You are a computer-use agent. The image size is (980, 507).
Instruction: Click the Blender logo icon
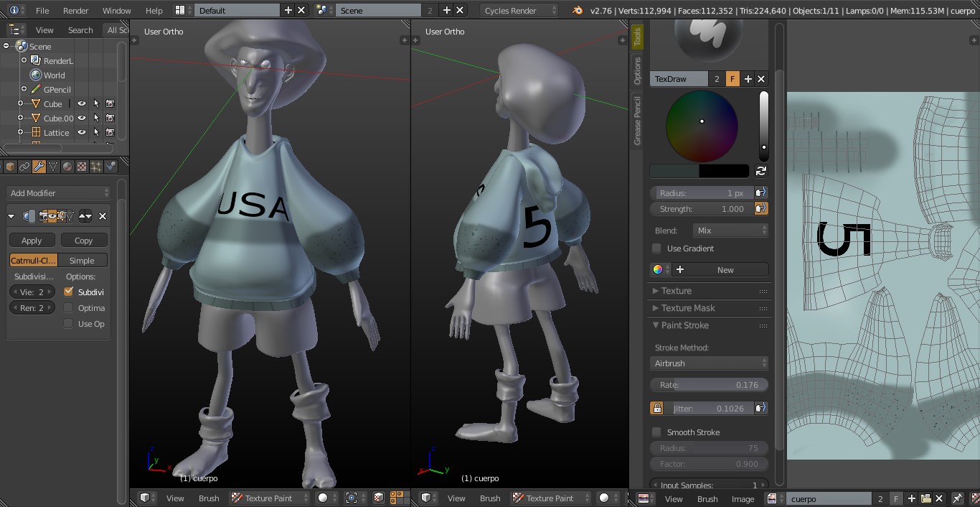[x=578, y=10]
